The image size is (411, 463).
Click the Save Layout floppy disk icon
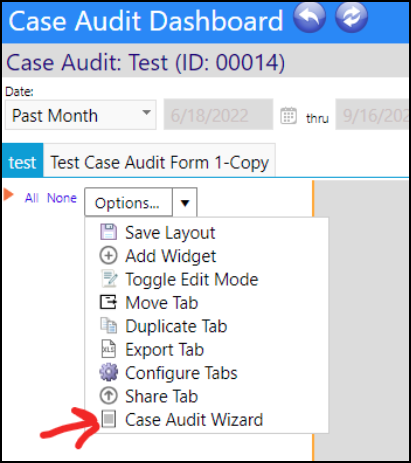[x=109, y=232]
